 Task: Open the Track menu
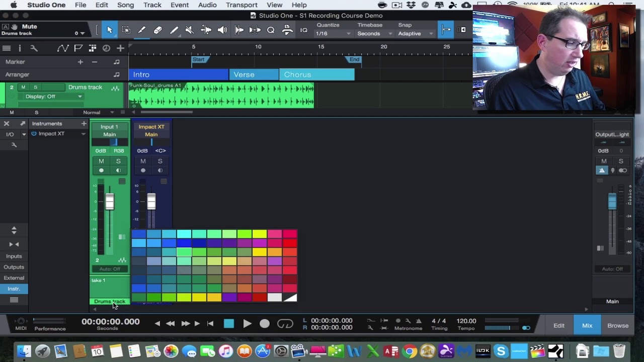(x=152, y=5)
